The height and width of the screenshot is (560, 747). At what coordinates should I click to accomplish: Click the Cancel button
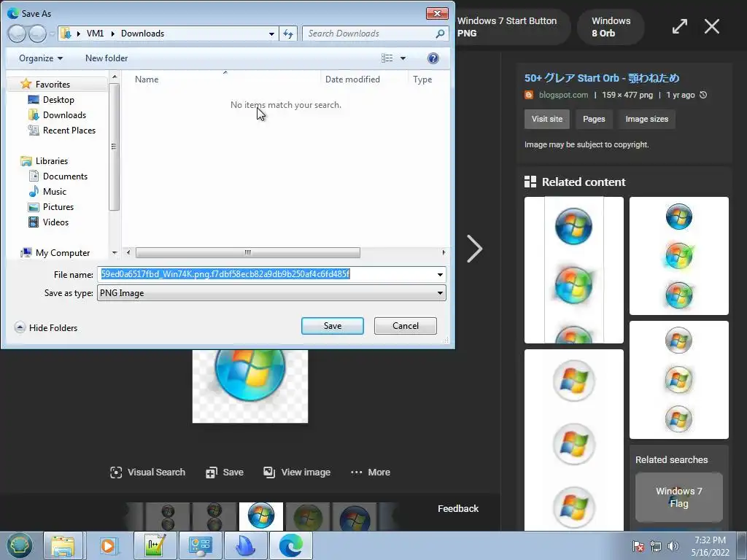[406, 326]
